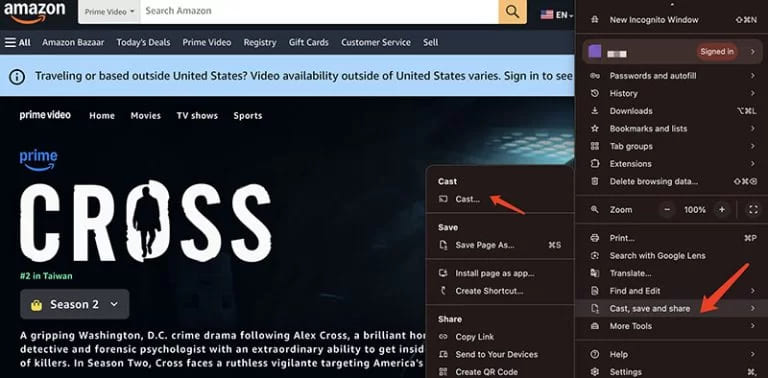Open Today's Deals link
This screenshot has width=768, height=378.
click(x=143, y=43)
